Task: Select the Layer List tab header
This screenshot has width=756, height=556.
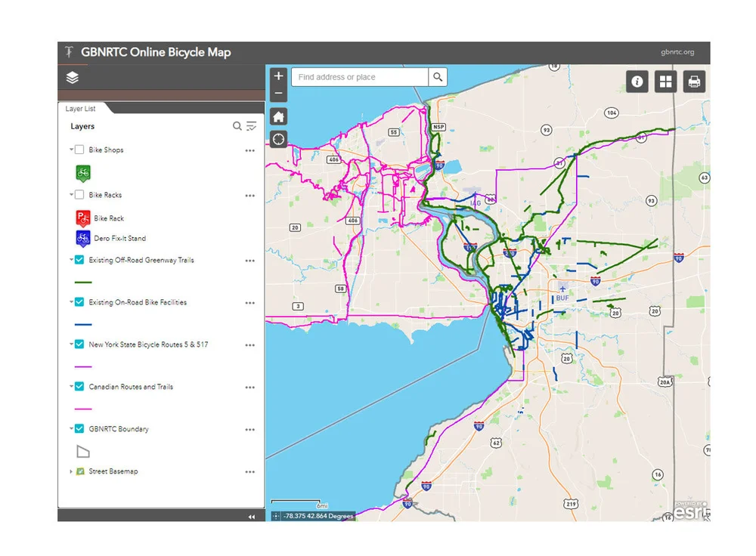Action: point(81,108)
